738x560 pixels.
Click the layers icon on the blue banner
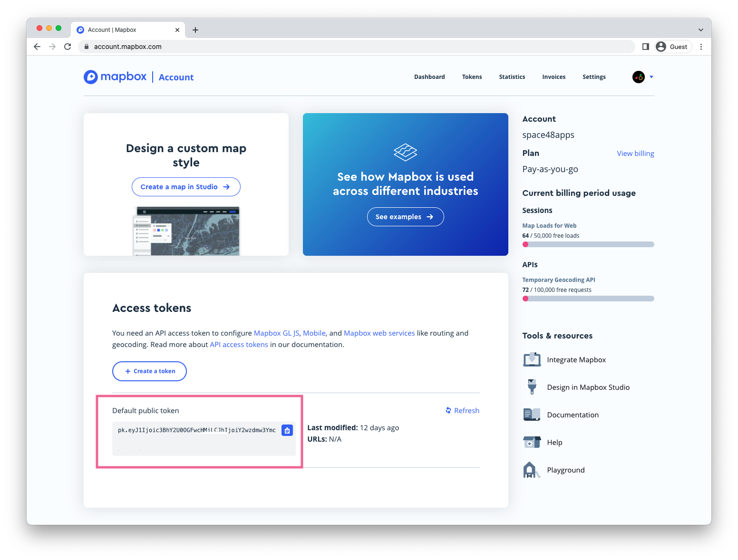pos(405,152)
